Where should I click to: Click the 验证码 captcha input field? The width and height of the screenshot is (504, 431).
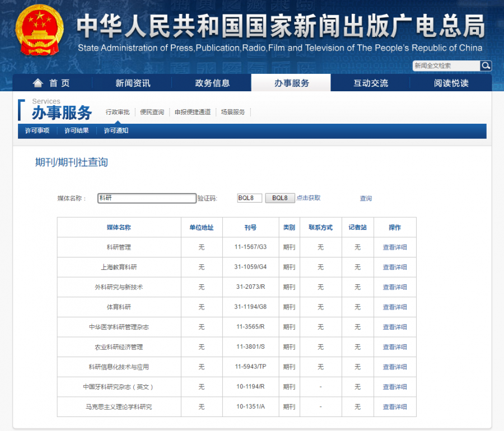[x=249, y=198]
